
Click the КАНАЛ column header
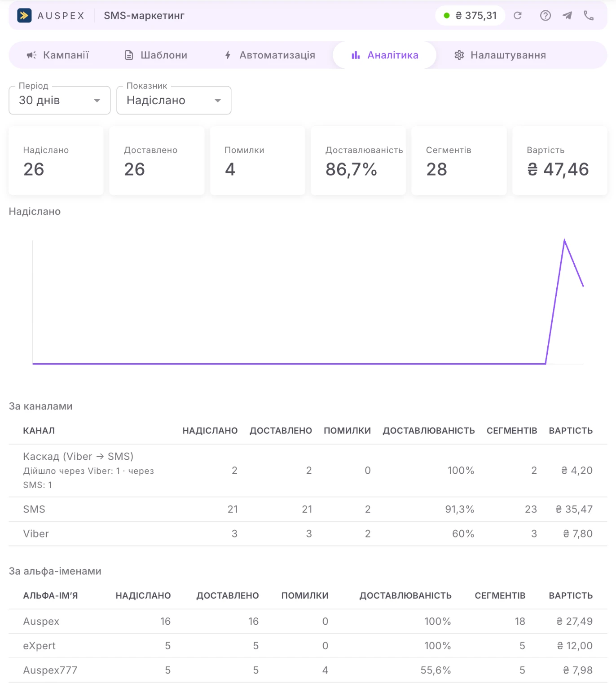coord(39,431)
